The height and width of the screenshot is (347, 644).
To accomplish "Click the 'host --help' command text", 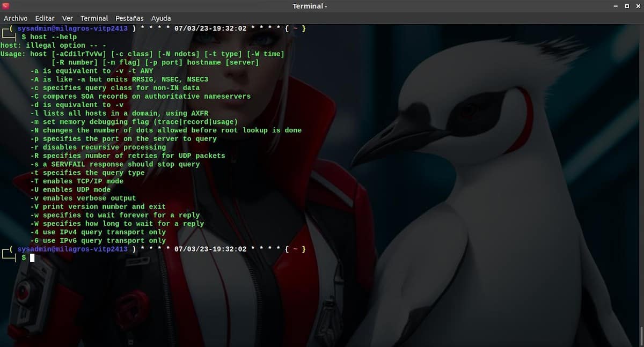I will coord(53,37).
